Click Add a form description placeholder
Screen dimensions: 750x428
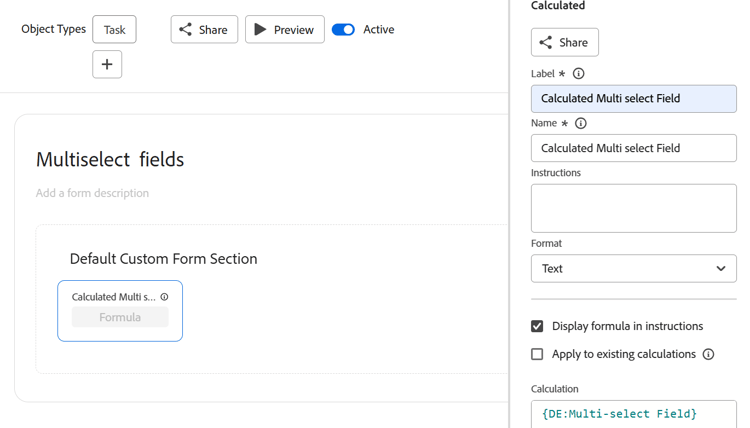(92, 193)
